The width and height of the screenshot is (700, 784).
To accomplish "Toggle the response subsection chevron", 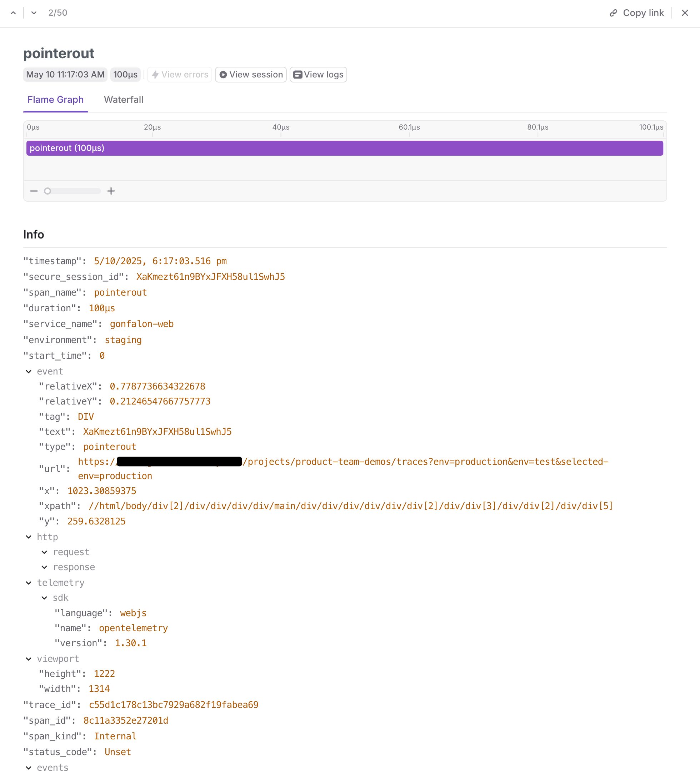I will pyautogui.click(x=45, y=567).
